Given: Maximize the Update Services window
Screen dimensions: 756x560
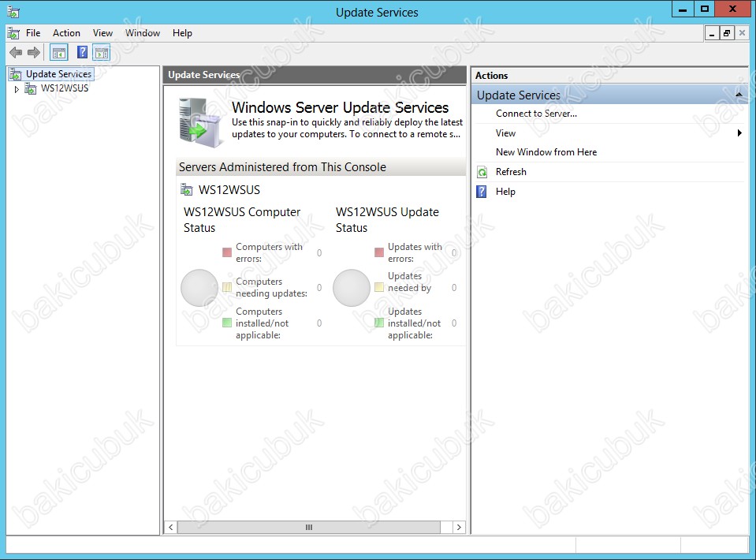Looking at the screenshot, I should tap(705, 9).
